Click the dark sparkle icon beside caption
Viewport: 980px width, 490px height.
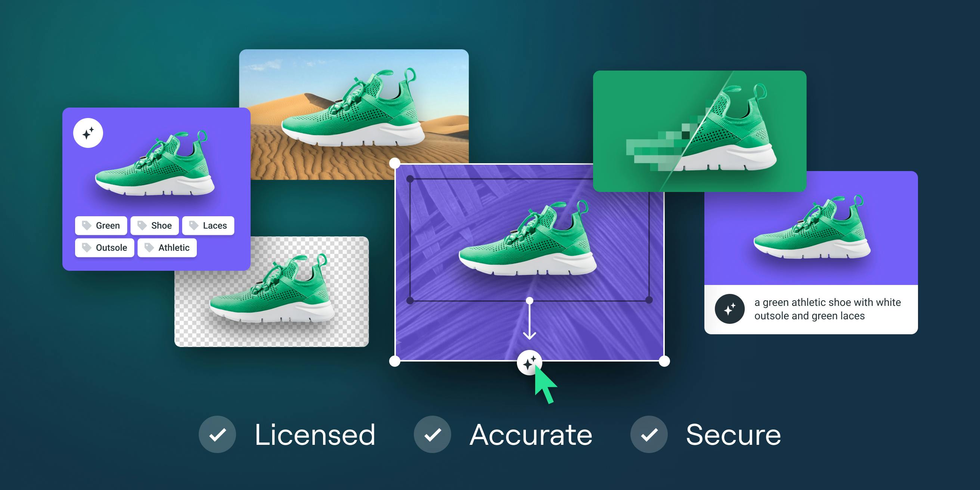tap(729, 309)
